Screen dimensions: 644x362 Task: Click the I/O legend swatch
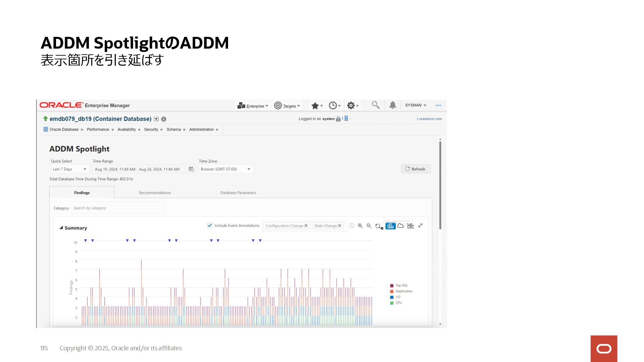[x=392, y=297]
